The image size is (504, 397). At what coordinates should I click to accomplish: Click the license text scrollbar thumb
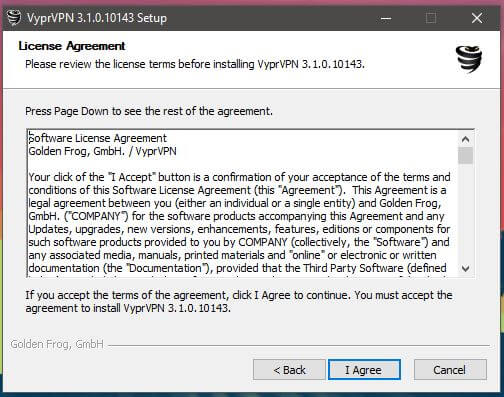point(465,155)
